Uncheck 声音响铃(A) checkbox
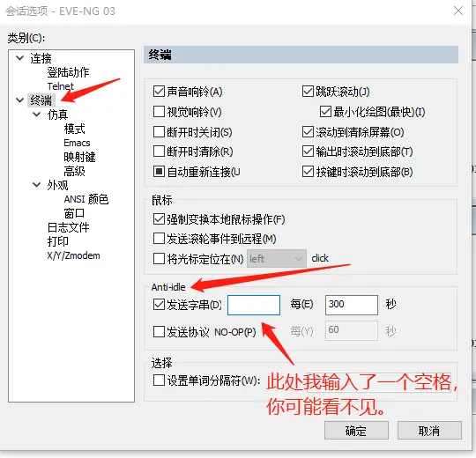 [x=159, y=92]
